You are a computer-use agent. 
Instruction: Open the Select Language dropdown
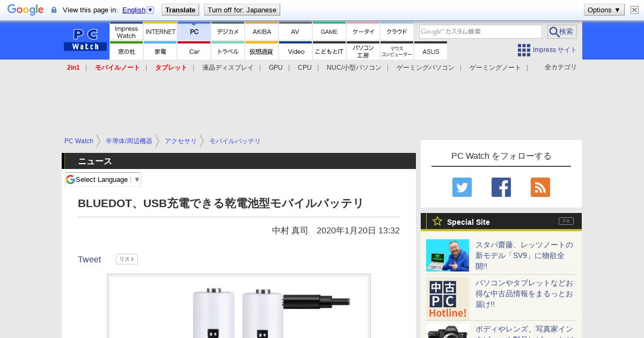(x=103, y=179)
